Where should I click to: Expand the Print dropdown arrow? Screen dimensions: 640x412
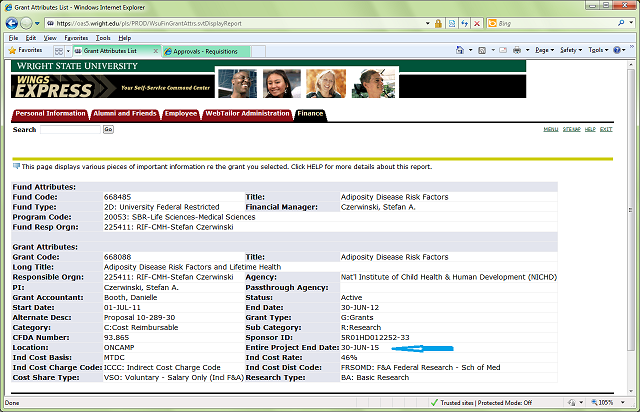point(527,50)
